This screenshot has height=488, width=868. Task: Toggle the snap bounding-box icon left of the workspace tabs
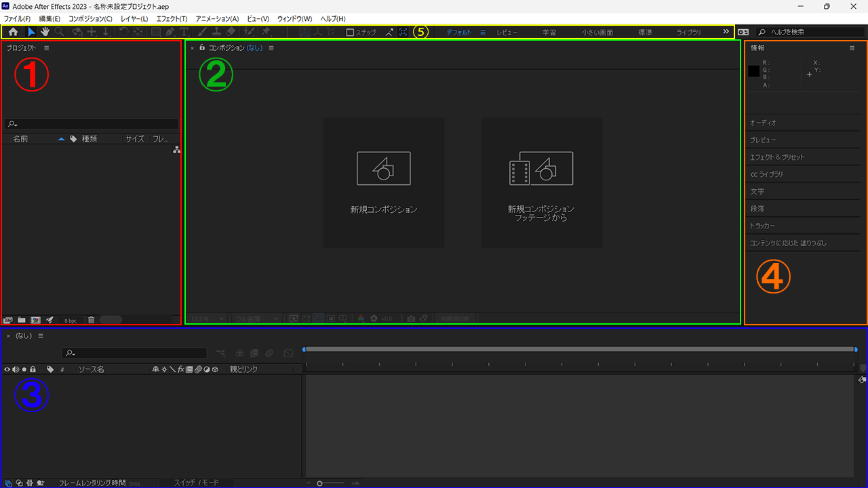[403, 32]
